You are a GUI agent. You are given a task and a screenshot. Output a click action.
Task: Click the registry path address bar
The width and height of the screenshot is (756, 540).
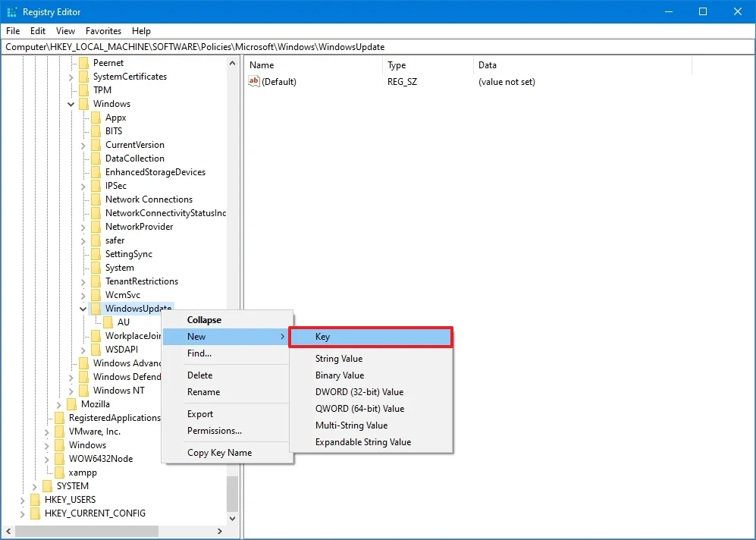point(378,47)
